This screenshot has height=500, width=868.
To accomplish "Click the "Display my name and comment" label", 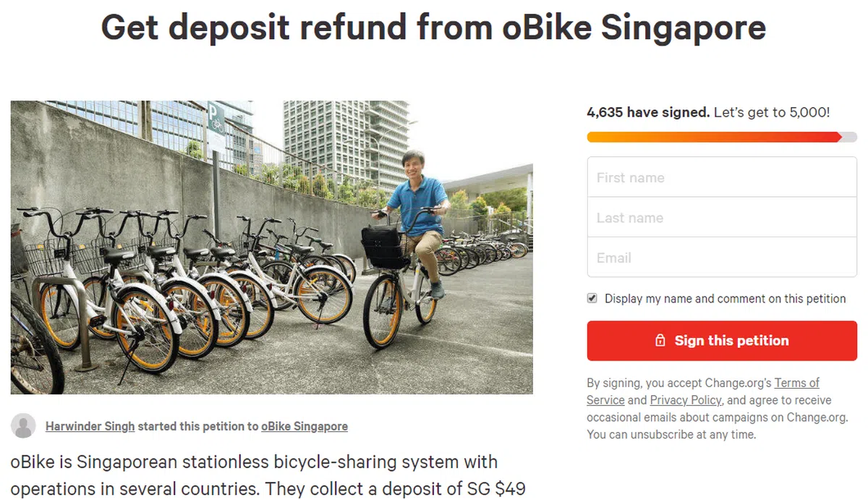I will point(725,299).
